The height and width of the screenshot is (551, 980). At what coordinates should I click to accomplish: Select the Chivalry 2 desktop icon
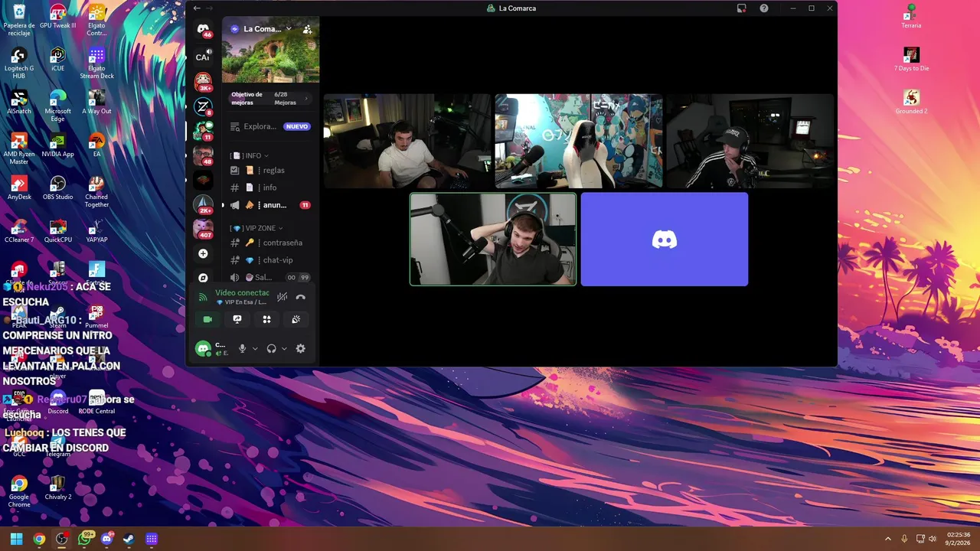pos(57,487)
